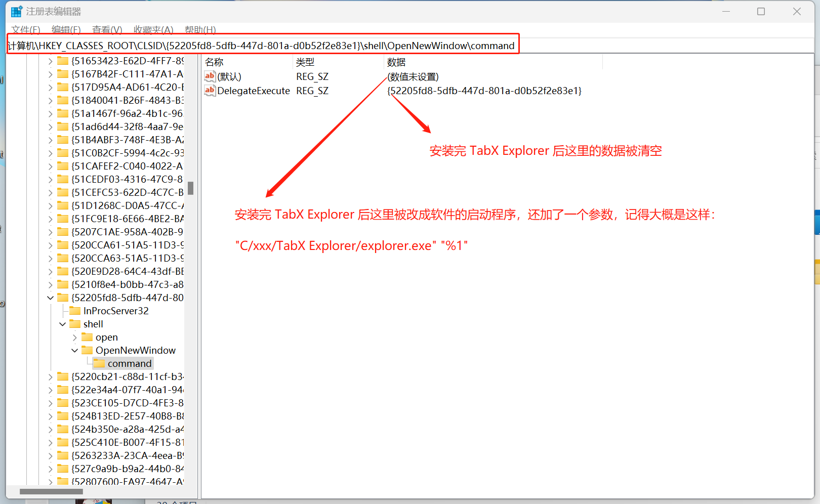Open the 帮助(H) menu
The height and width of the screenshot is (504, 820).
click(x=200, y=30)
